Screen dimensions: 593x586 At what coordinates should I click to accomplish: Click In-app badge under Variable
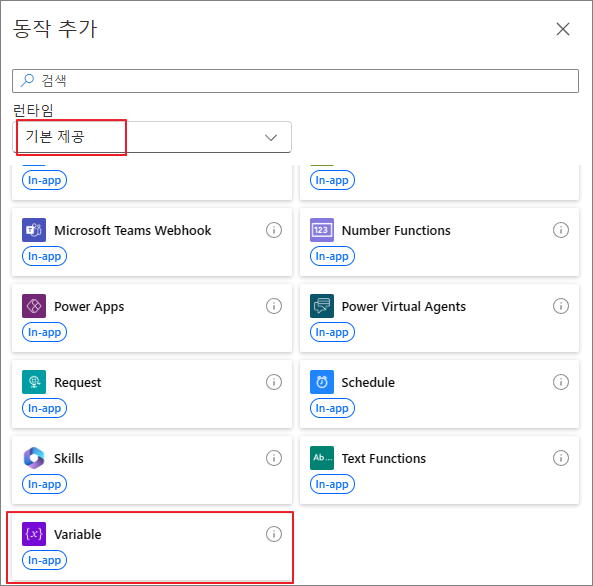tap(45, 560)
